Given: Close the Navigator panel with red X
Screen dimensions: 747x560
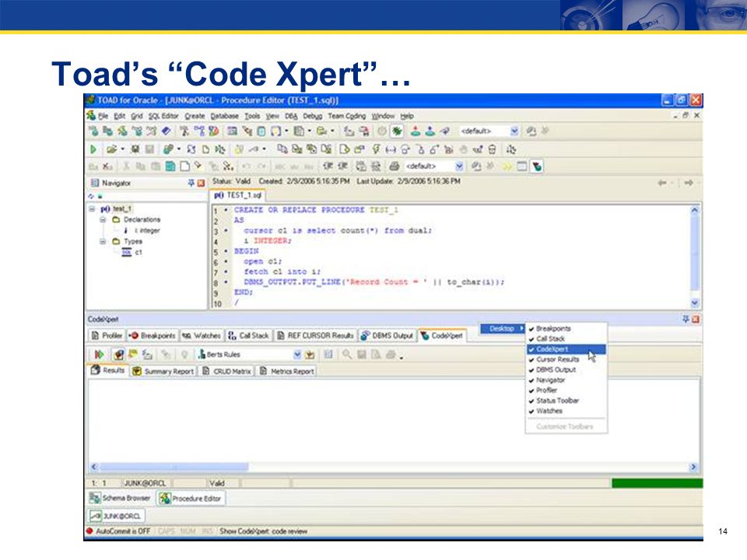Looking at the screenshot, I should 201,183.
